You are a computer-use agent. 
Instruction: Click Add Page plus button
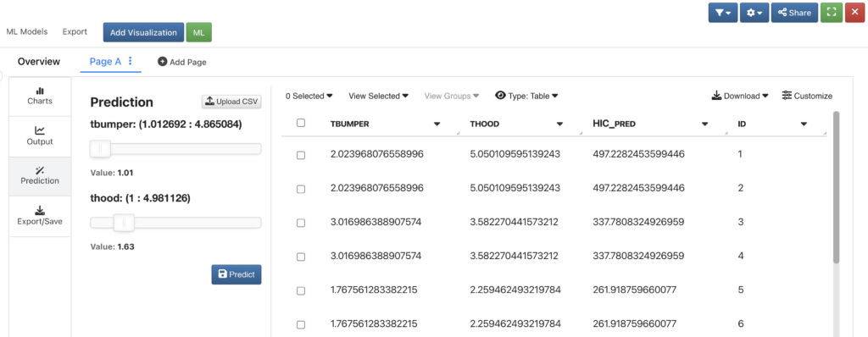(182, 62)
